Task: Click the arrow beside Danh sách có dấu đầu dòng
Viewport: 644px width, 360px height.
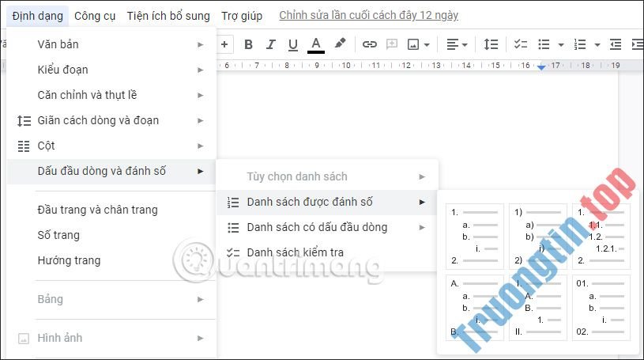Action: (422, 228)
